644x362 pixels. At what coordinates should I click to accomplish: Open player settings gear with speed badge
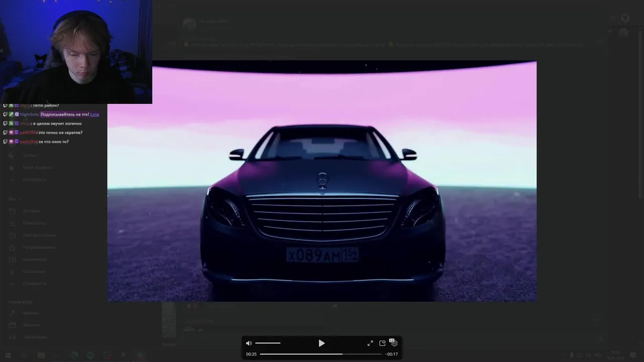click(x=394, y=342)
